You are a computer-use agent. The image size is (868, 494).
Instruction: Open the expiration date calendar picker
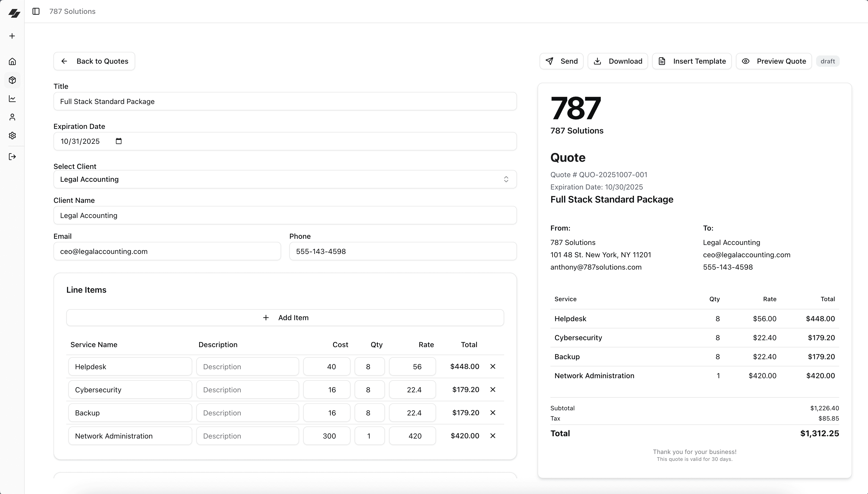pos(118,141)
